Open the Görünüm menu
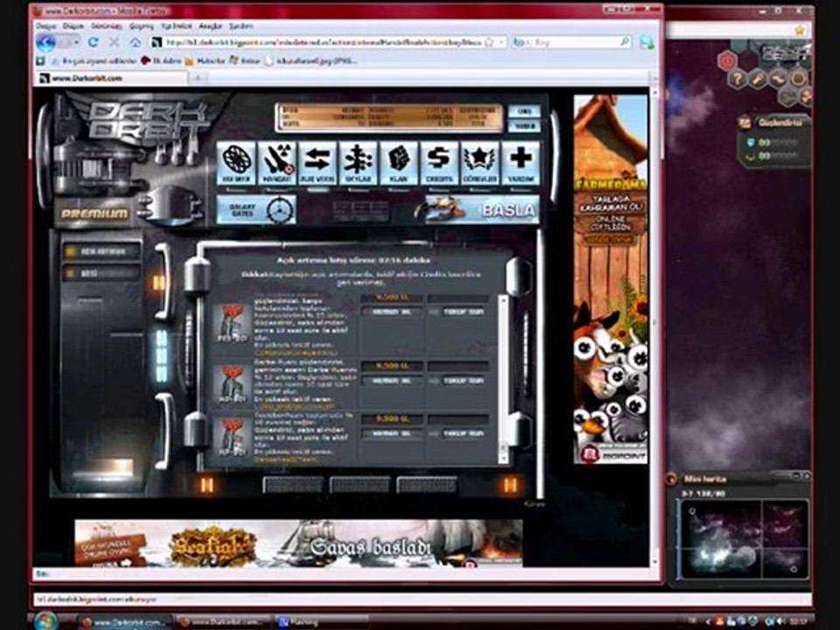Image resolution: width=840 pixels, height=630 pixels. [x=107, y=25]
